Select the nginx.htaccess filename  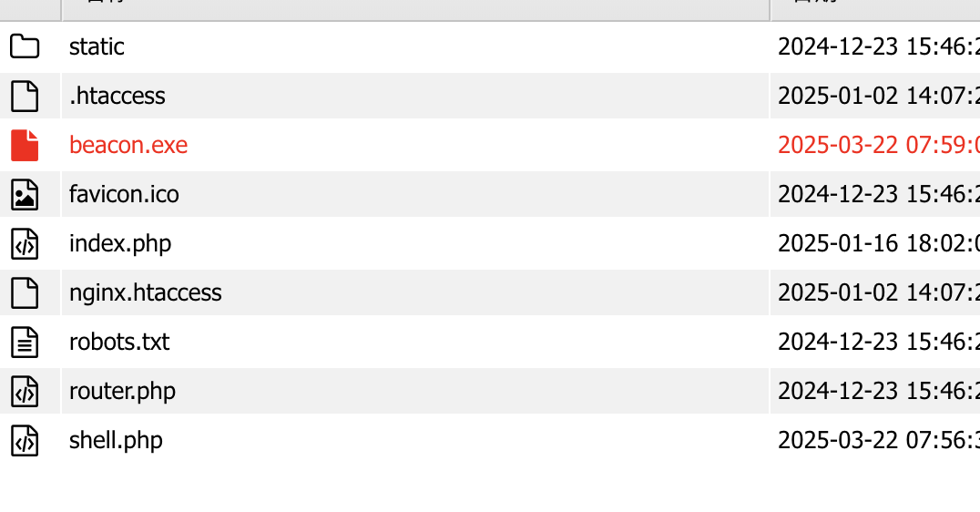pyautogui.click(x=145, y=292)
